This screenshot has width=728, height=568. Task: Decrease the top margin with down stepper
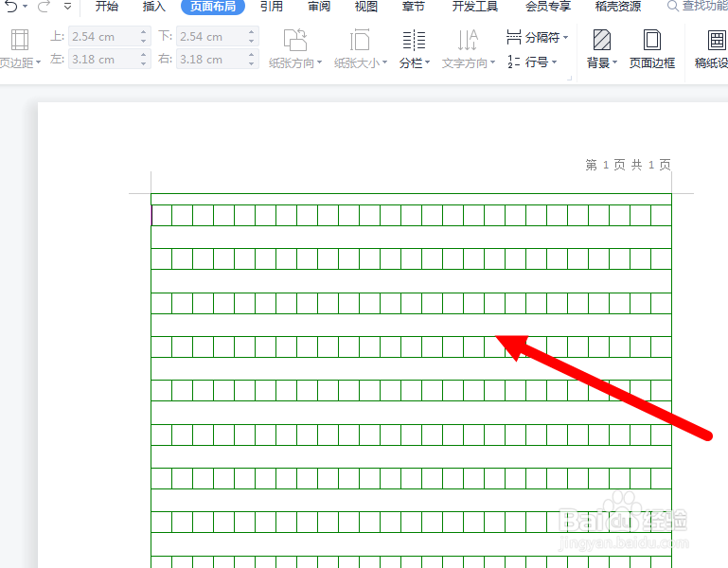pos(144,42)
